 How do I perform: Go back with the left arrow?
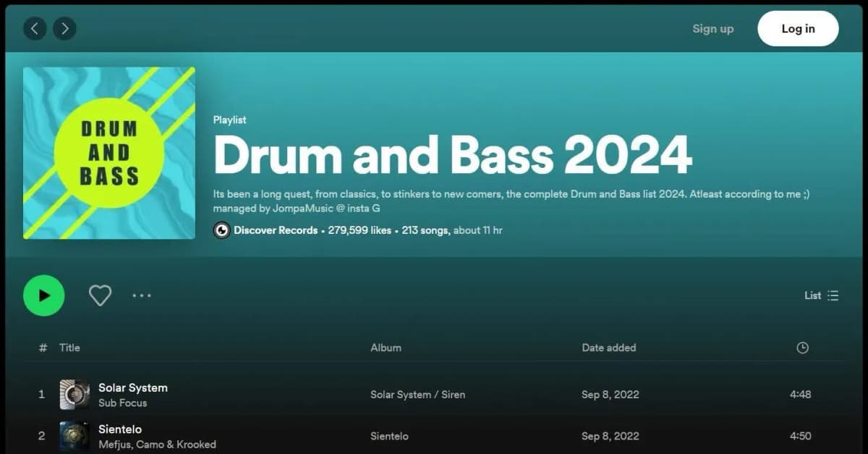(x=35, y=28)
